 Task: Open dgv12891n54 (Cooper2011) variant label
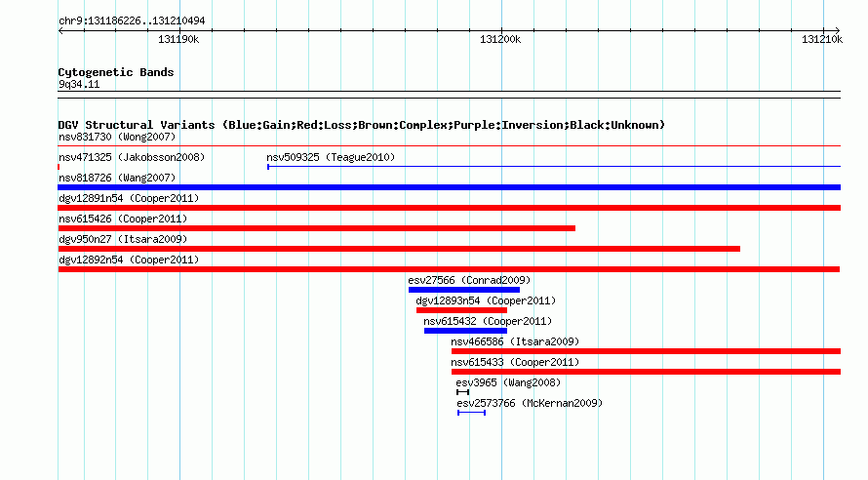click(129, 198)
